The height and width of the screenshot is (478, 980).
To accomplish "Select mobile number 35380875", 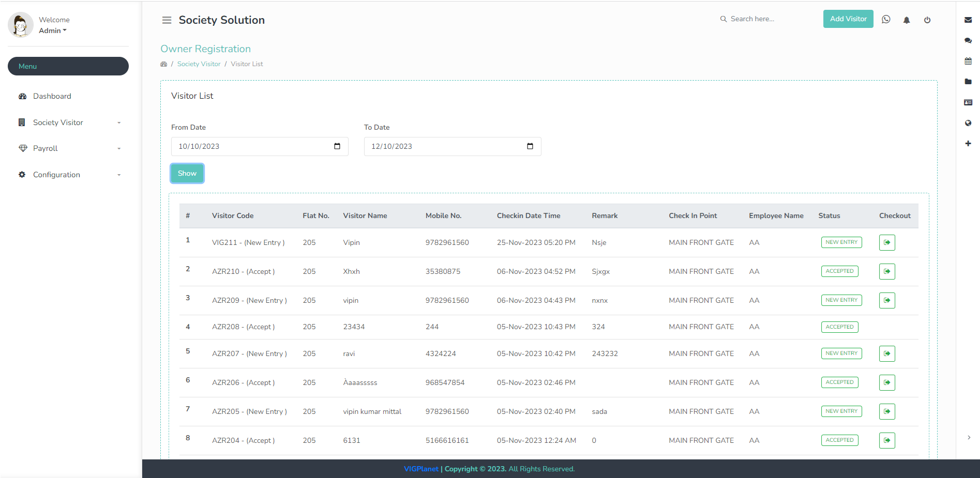I will click(443, 271).
